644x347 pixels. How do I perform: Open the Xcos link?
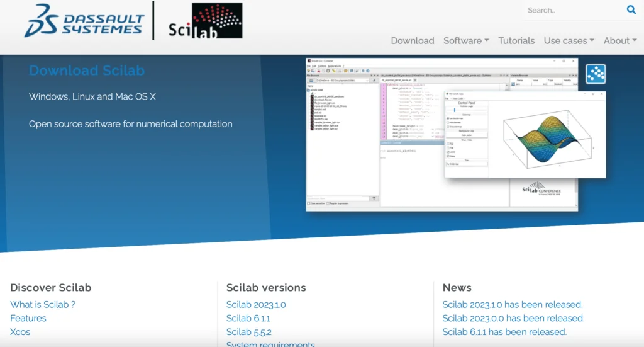point(20,332)
